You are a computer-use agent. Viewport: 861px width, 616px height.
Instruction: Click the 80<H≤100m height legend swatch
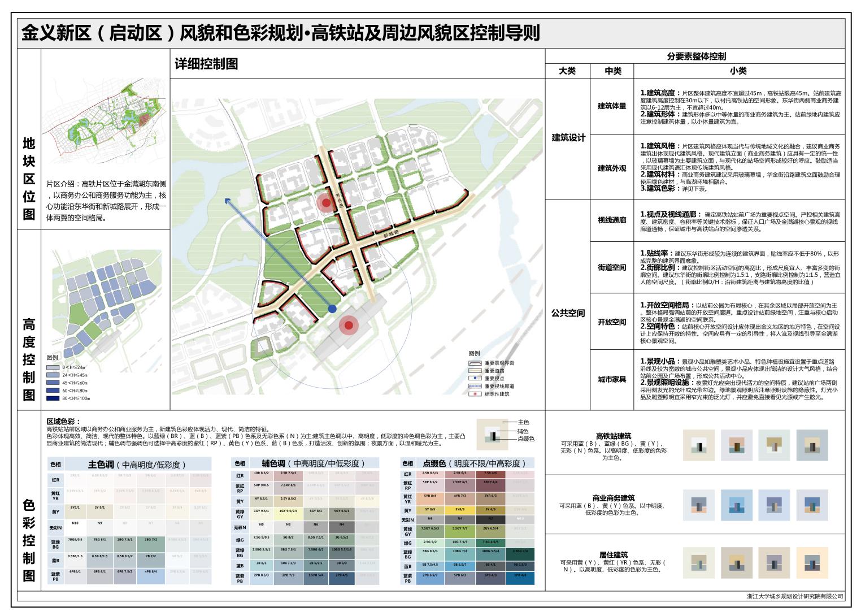pyautogui.click(x=53, y=398)
